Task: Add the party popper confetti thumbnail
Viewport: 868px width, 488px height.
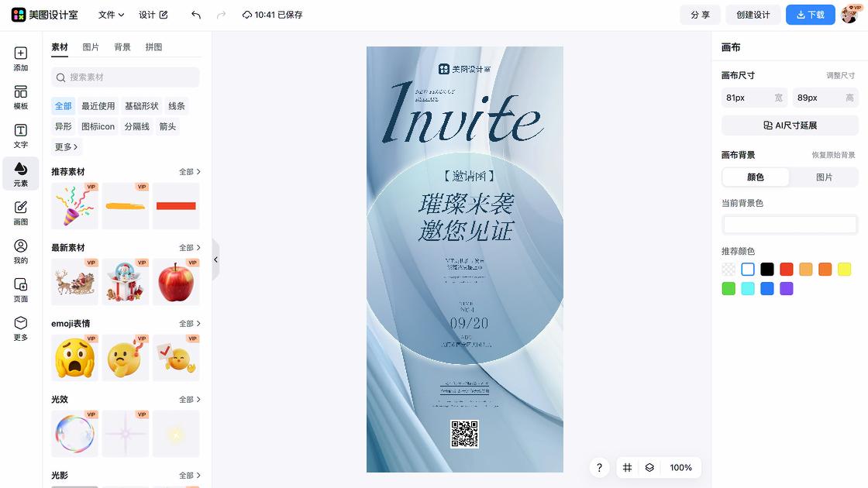Action: [74, 206]
